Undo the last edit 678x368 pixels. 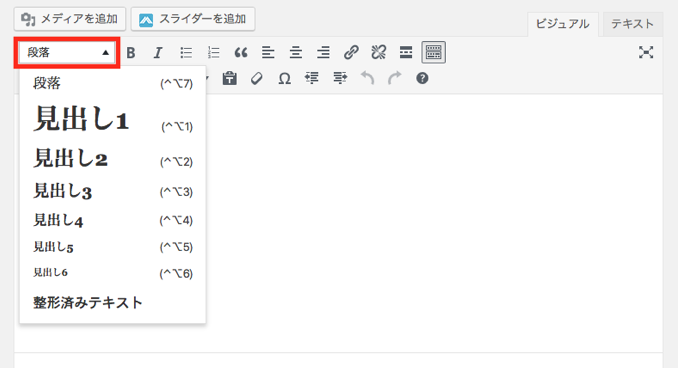tap(367, 79)
